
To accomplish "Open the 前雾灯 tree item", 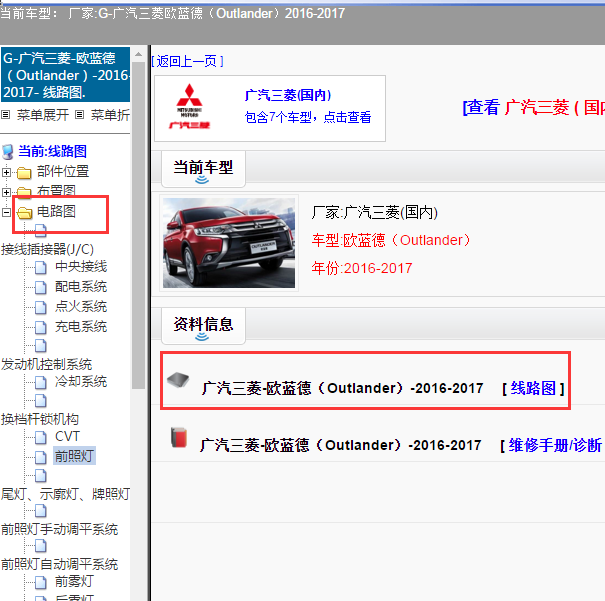I will [x=74, y=581].
